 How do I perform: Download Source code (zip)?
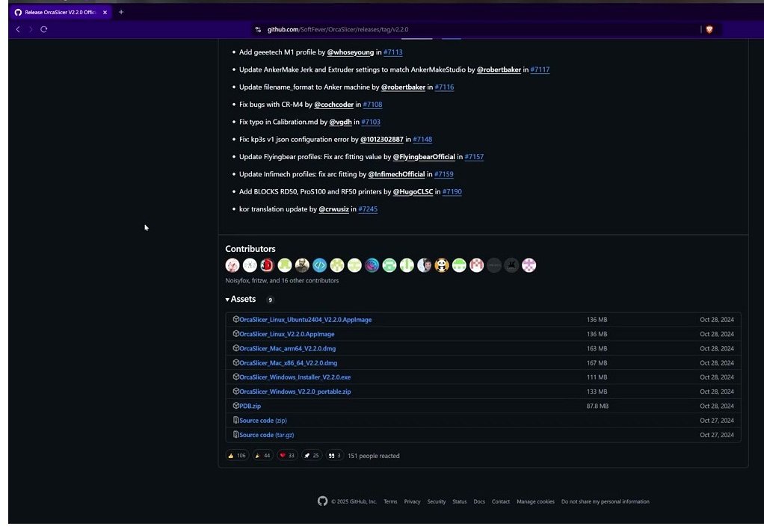coord(262,420)
